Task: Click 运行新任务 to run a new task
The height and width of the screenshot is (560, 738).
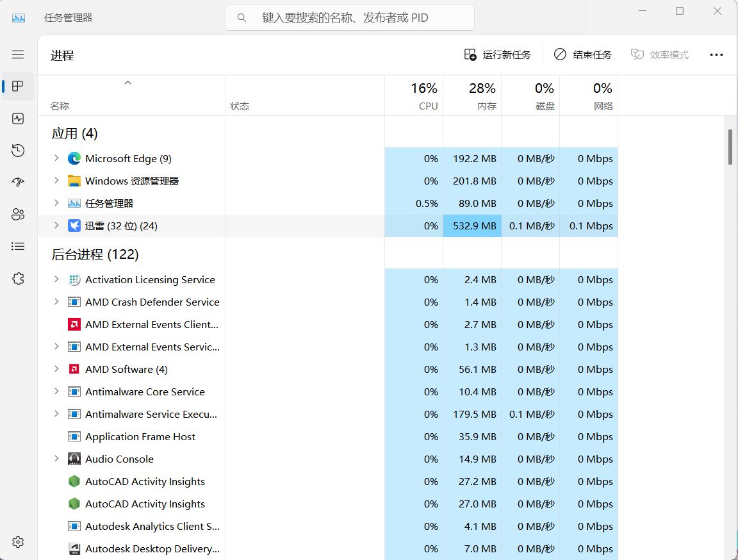Action: pyautogui.click(x=498, y=55)
